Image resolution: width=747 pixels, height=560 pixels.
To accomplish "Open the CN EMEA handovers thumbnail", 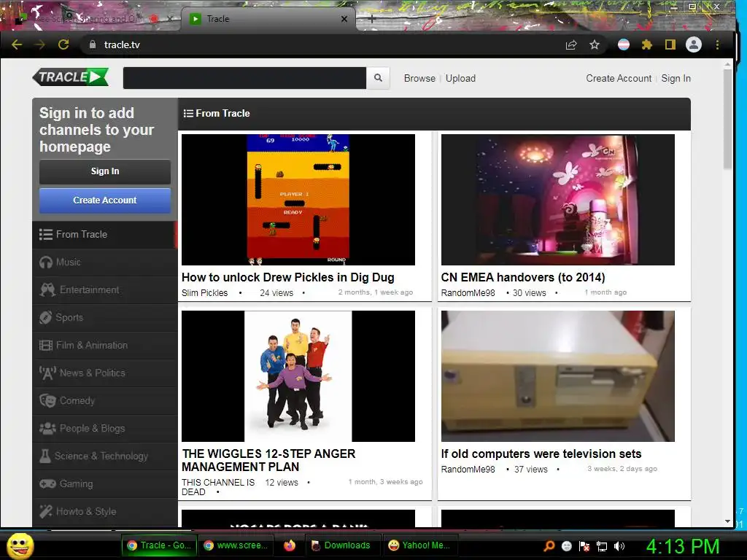I will pos(557,200).
